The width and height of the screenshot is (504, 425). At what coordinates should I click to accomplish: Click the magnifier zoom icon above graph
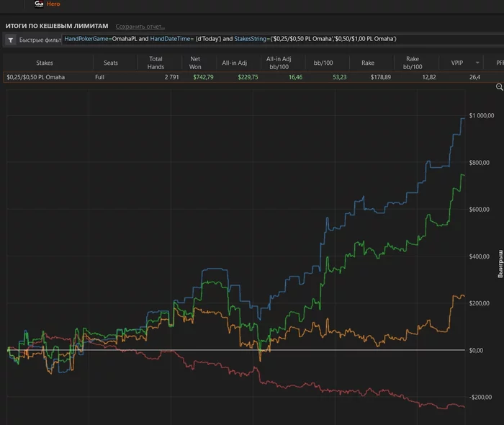[x=500, y=86]
